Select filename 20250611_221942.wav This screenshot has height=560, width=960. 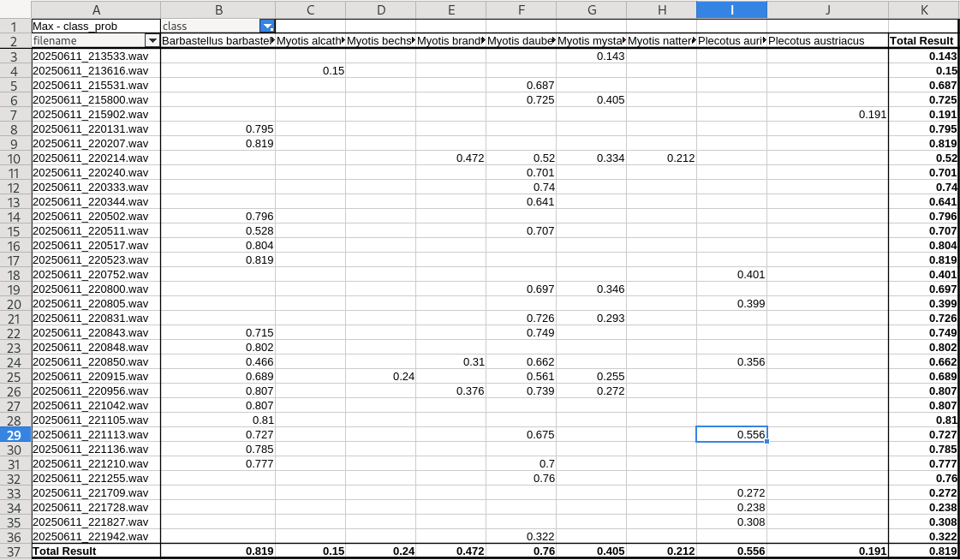click(95, 536)
